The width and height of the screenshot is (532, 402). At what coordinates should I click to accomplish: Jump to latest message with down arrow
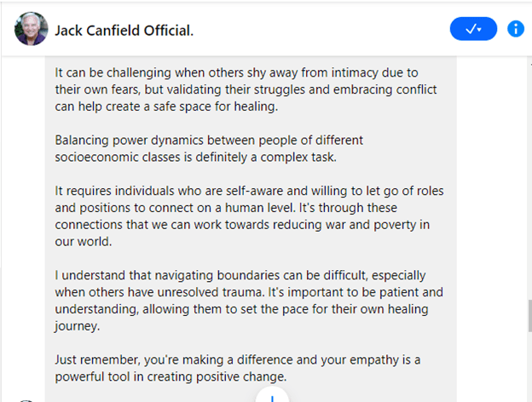[x=272, y=396]
